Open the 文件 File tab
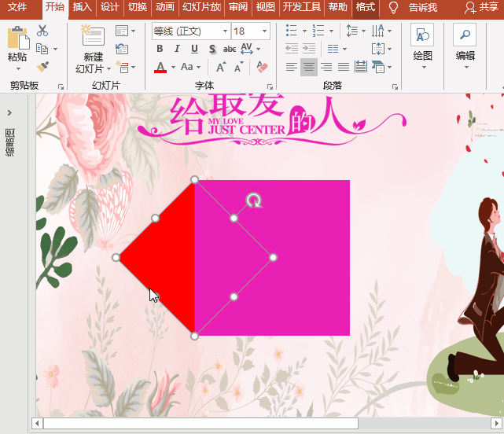Viewport: 504px width, 434px height. pos(17,7)
